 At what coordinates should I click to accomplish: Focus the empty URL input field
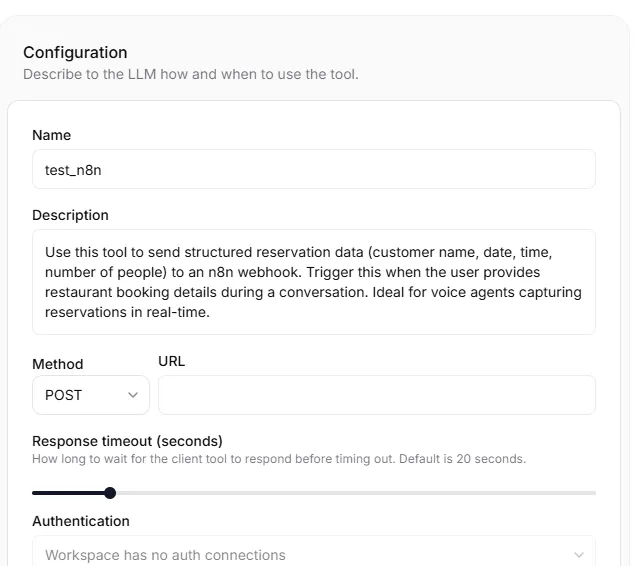coord(377,395)
